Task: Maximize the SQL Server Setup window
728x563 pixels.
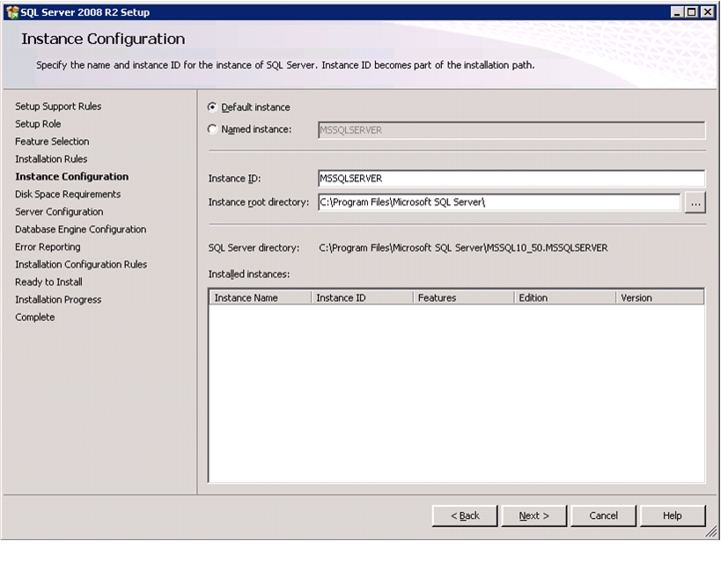Action: (x=692, y=12)
